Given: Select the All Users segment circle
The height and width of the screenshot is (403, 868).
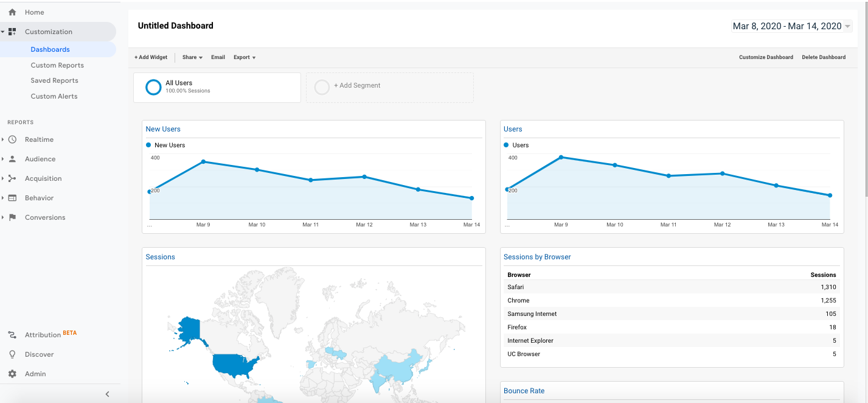Looking at the screenshot, I should click(x=153, y=87).
